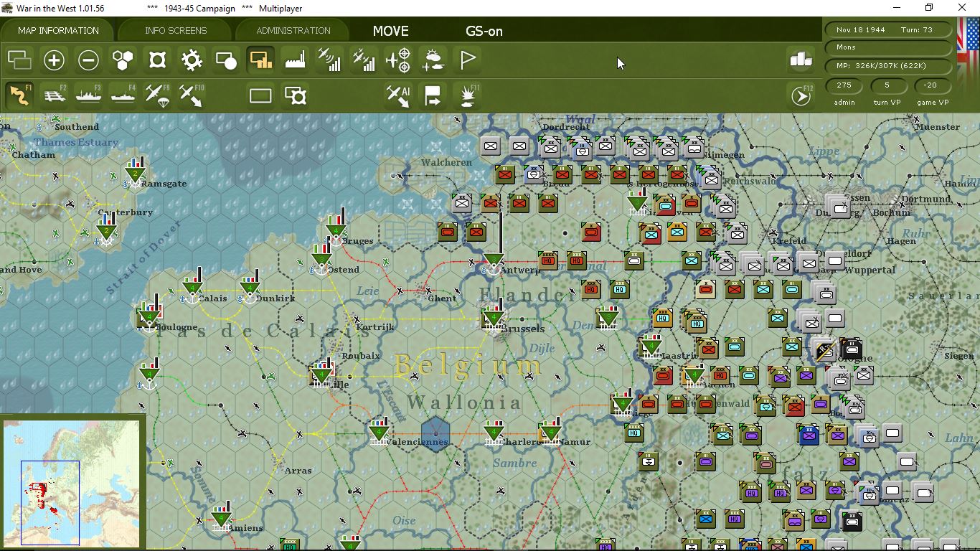This screenshot has width=980, height=551.
Task: Select the F10 air mission mode
Action: coord(192,95)
